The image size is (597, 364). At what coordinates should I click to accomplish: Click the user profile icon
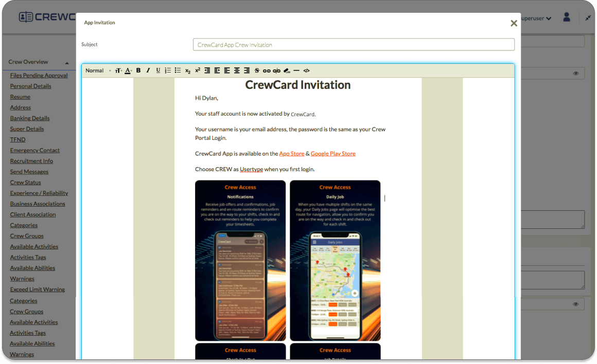pyautogui.click(x=567, y=17)
